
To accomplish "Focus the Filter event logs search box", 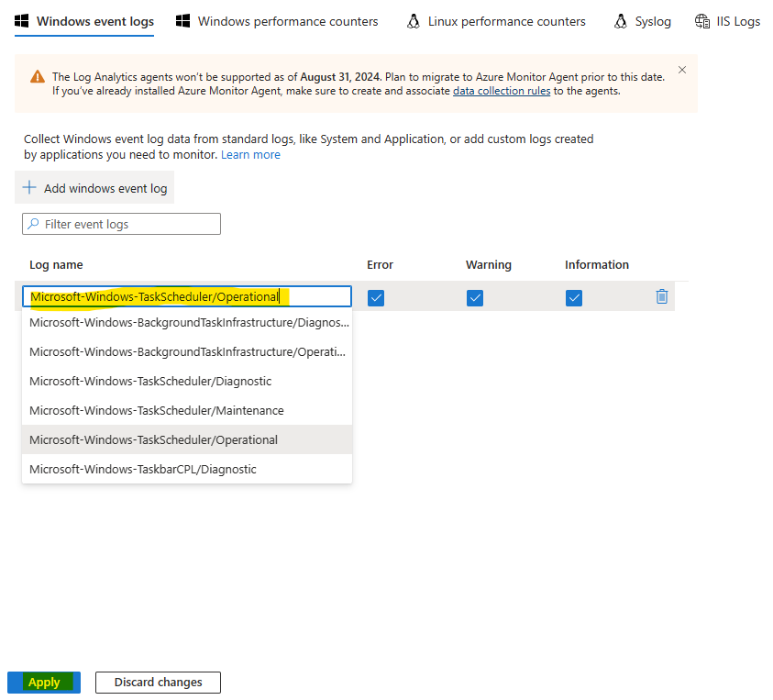I will click(121, 225).
